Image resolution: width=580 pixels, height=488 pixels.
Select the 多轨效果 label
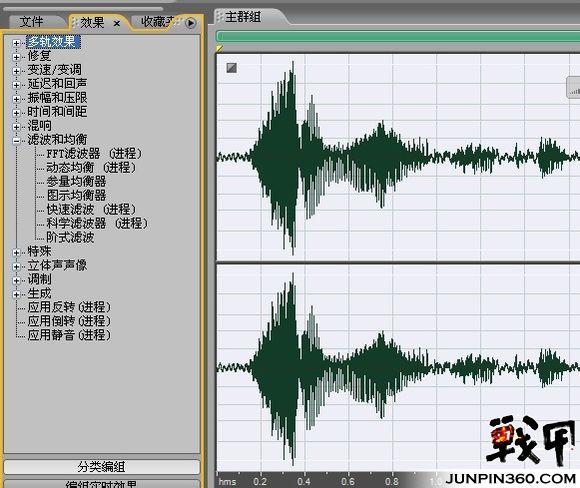click(53, 42)
